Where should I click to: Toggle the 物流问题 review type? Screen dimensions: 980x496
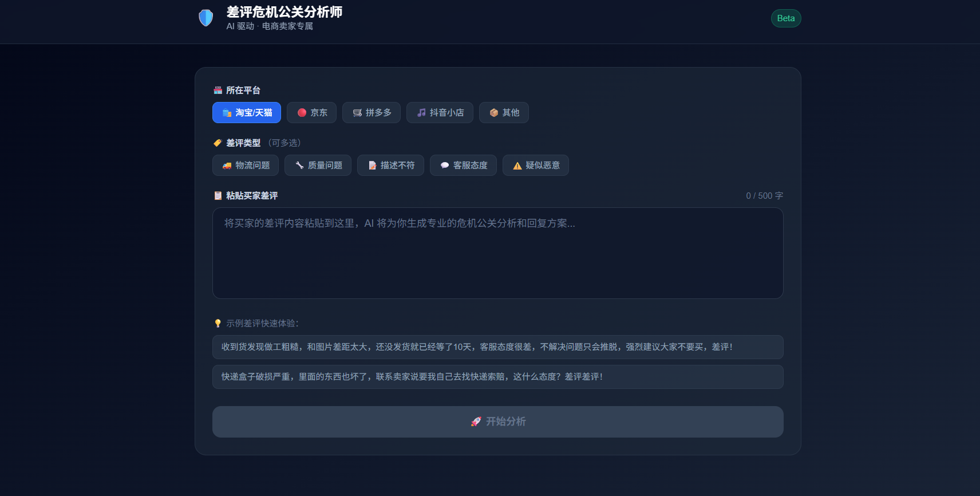tap(246, 166)
